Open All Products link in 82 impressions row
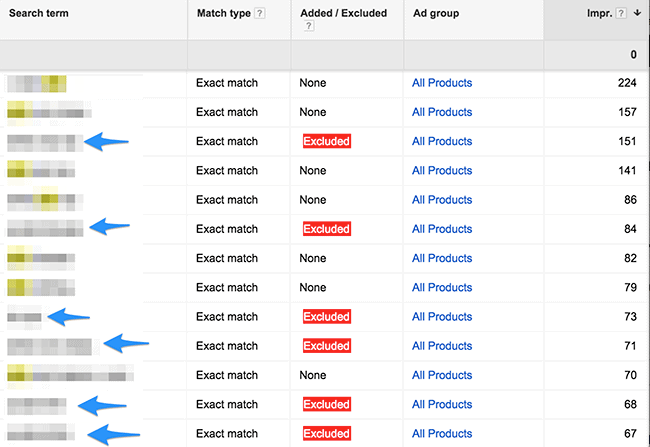This screenshot has width=650, height=447. 442,258
